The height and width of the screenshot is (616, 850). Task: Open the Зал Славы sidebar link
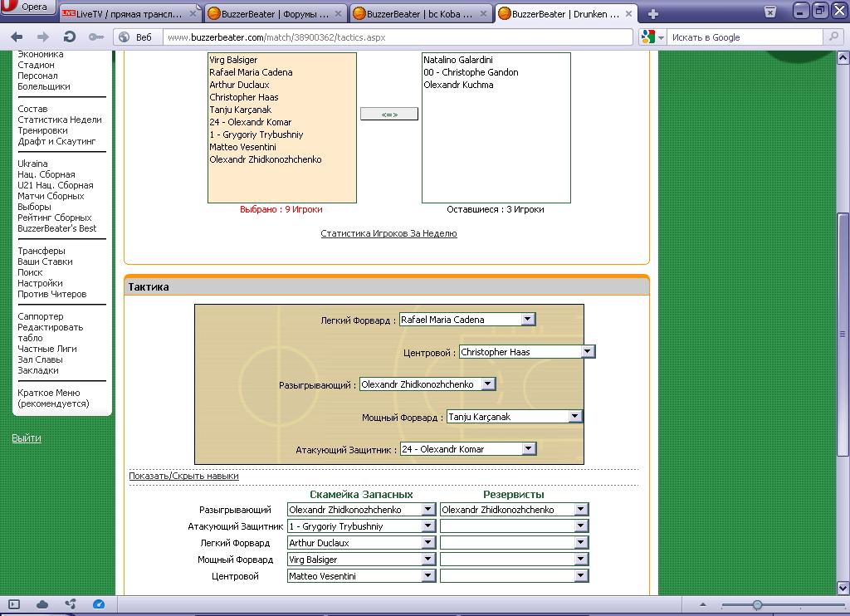(40, 359)
